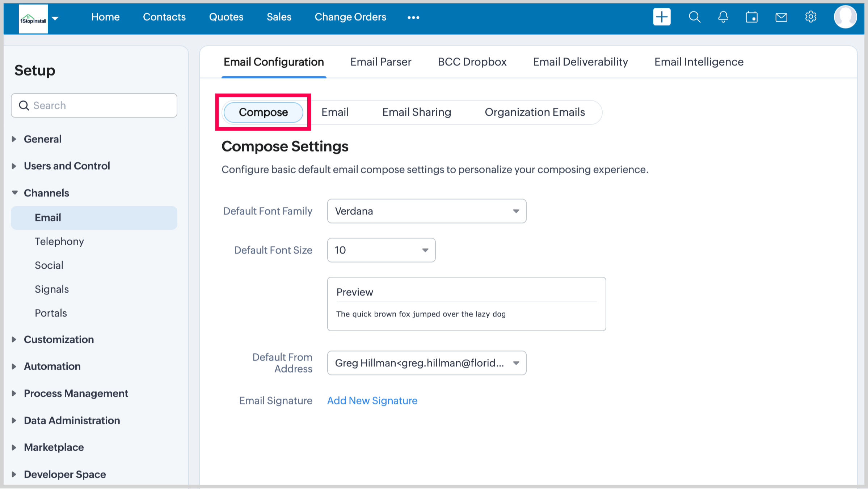The width and height of the screenshot is (868, 489).
Task: Open the global search magnifier icon
Action: click(x=694, y=17)
